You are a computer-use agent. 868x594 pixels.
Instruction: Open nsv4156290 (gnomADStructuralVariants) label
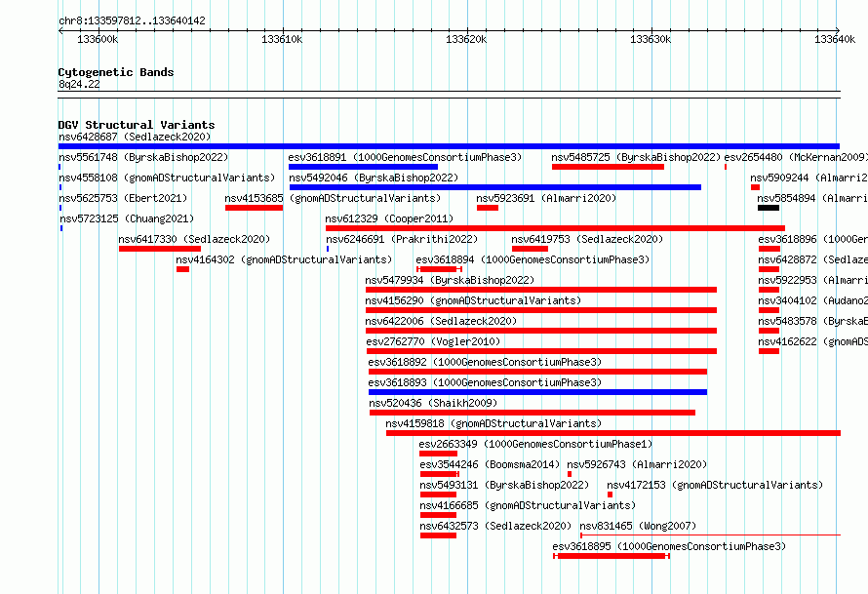pyautogui.click(x=473, y=300)
